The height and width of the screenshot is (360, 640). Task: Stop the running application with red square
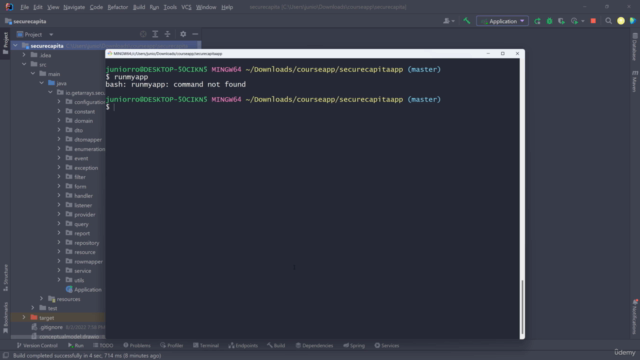(x=593, y=21)
